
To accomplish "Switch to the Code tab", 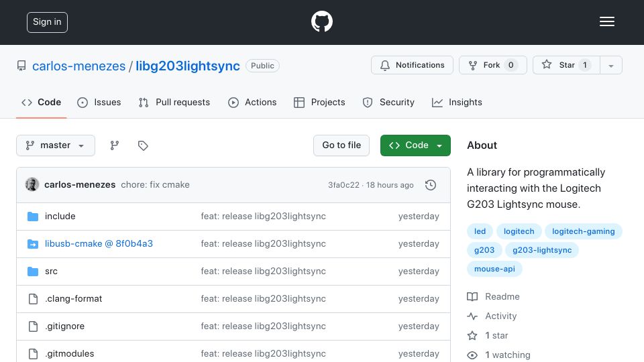I will [x=42, y=102].
